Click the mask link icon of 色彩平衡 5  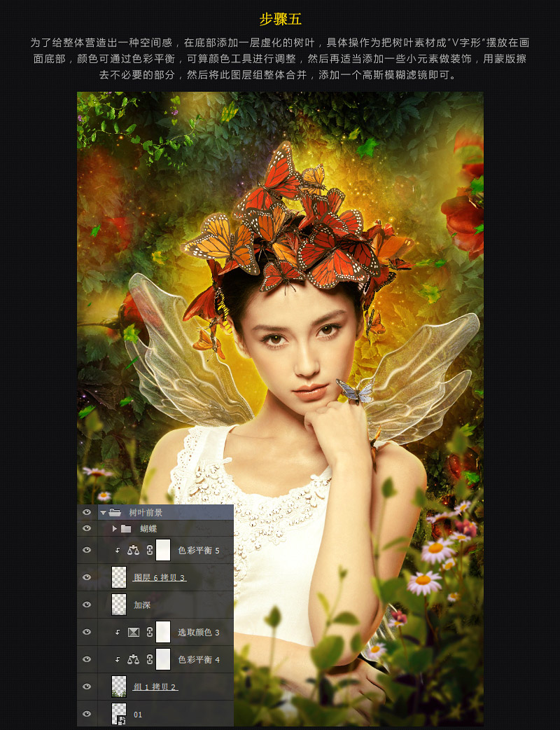(150, 550)
